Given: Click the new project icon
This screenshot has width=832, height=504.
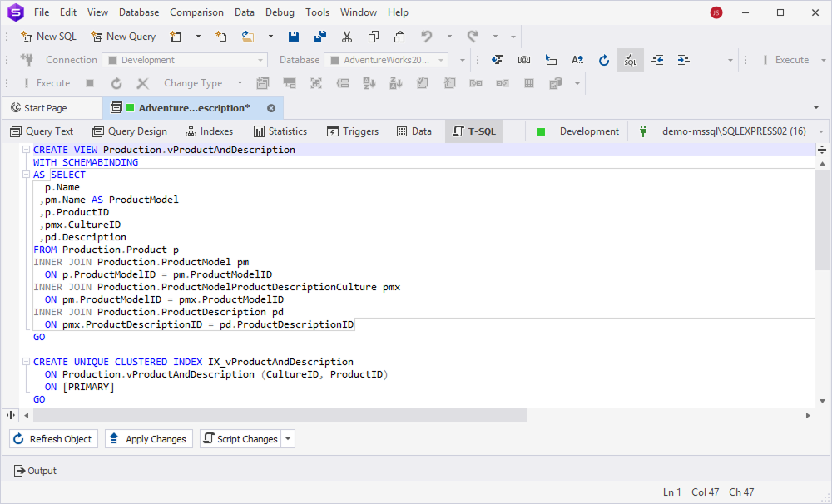Looking at the screenshot, I should tap(176, 37).
